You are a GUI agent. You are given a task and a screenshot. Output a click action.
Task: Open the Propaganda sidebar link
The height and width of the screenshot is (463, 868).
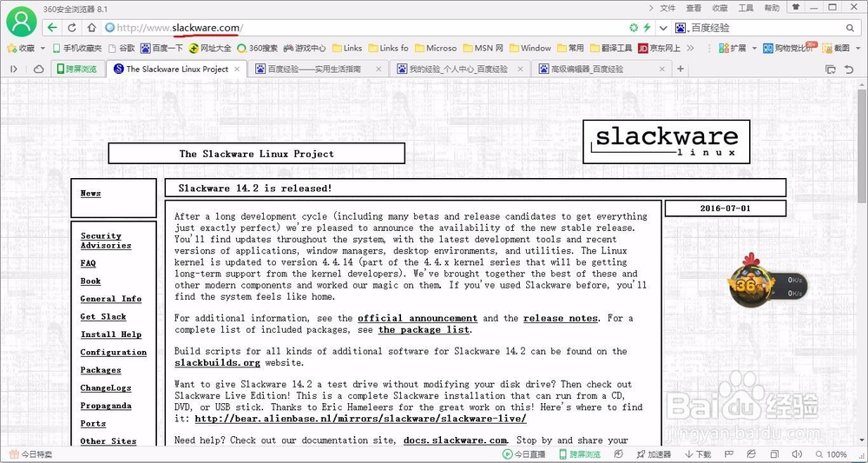point(106,406)
